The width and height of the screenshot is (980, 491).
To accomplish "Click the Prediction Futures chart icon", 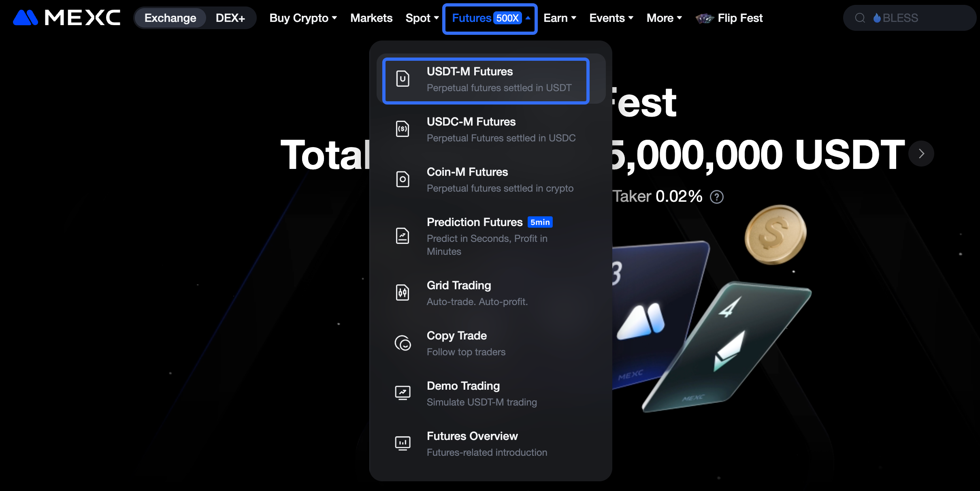I will click(403, 236).
